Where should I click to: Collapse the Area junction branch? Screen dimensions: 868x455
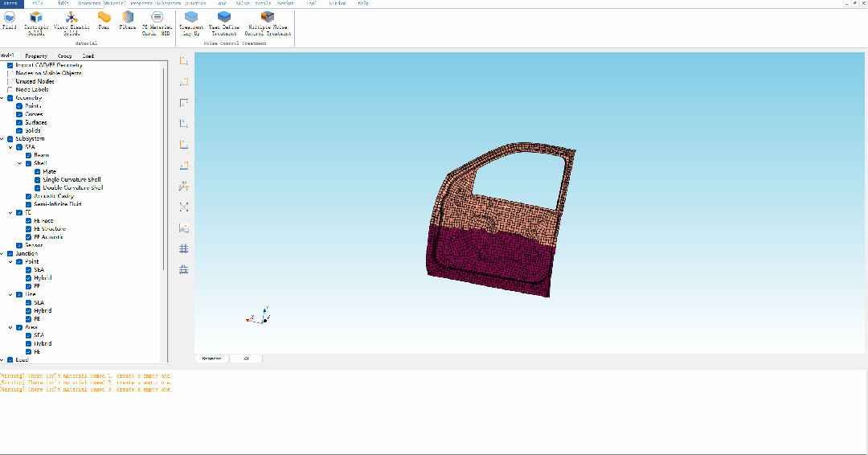[x=10, y=327]
